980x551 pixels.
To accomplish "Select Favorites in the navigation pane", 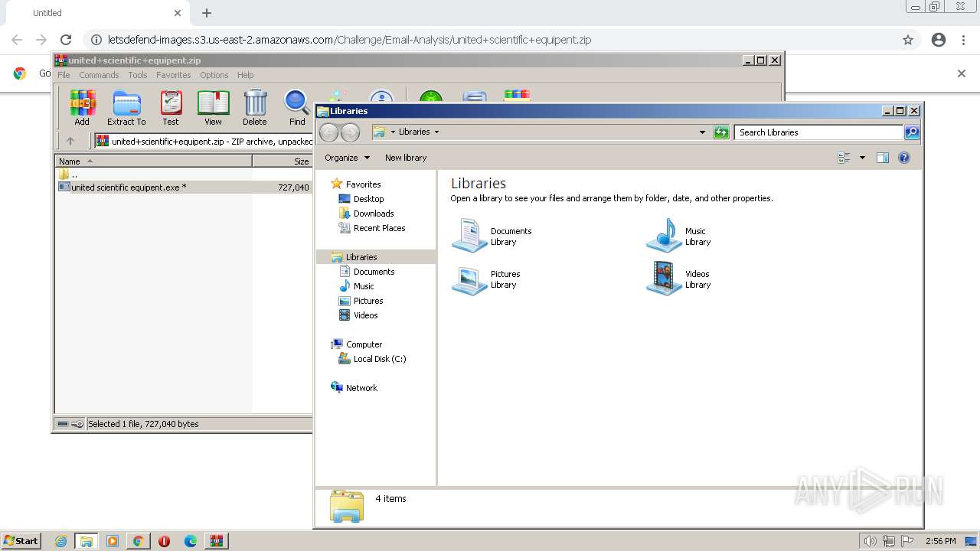I will (x=363, y=184).
